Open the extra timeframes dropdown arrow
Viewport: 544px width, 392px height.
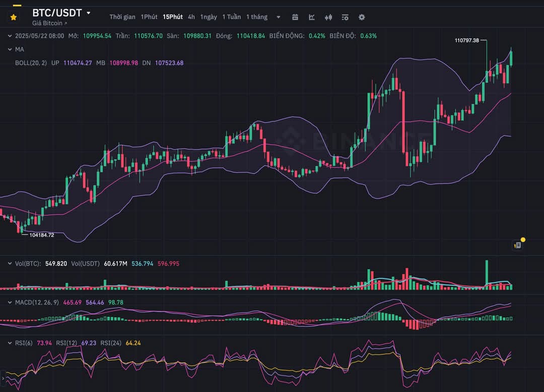(278, 17)
